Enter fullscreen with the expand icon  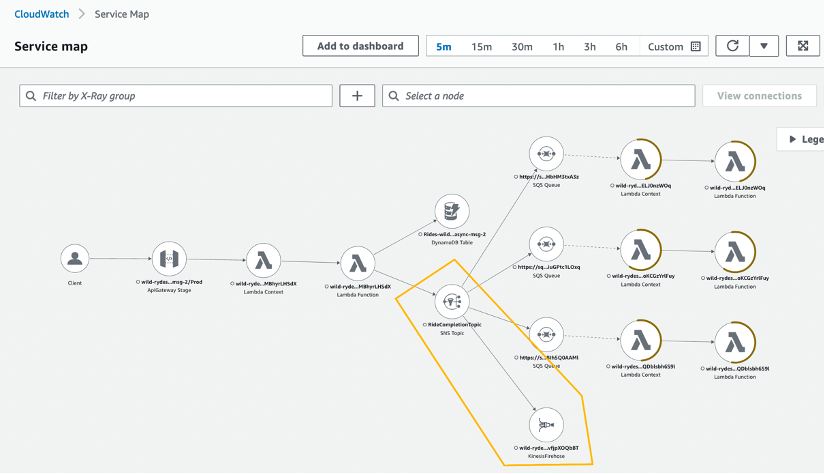pyautogui.click(x=803, y=46)
